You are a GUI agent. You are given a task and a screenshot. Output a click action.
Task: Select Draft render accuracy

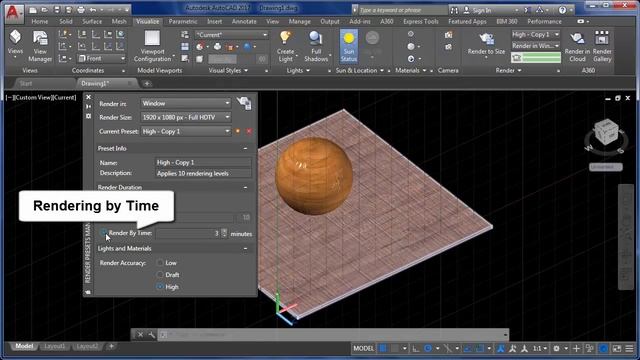click(160, 275)
